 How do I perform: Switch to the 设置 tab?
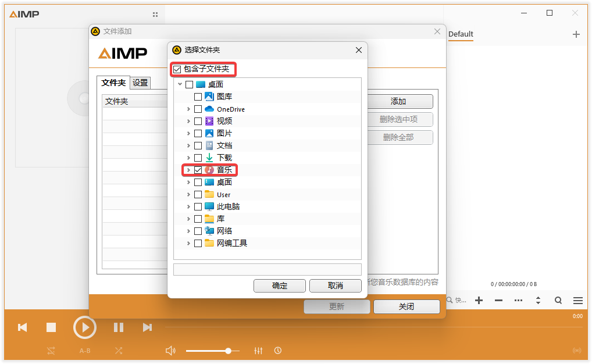coord(140,83)
